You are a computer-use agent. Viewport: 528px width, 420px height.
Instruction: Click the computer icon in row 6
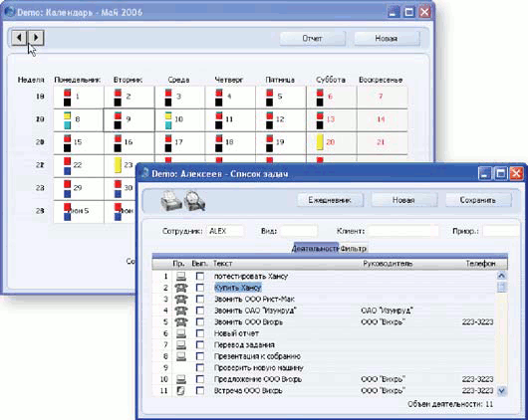pos(181,333)
